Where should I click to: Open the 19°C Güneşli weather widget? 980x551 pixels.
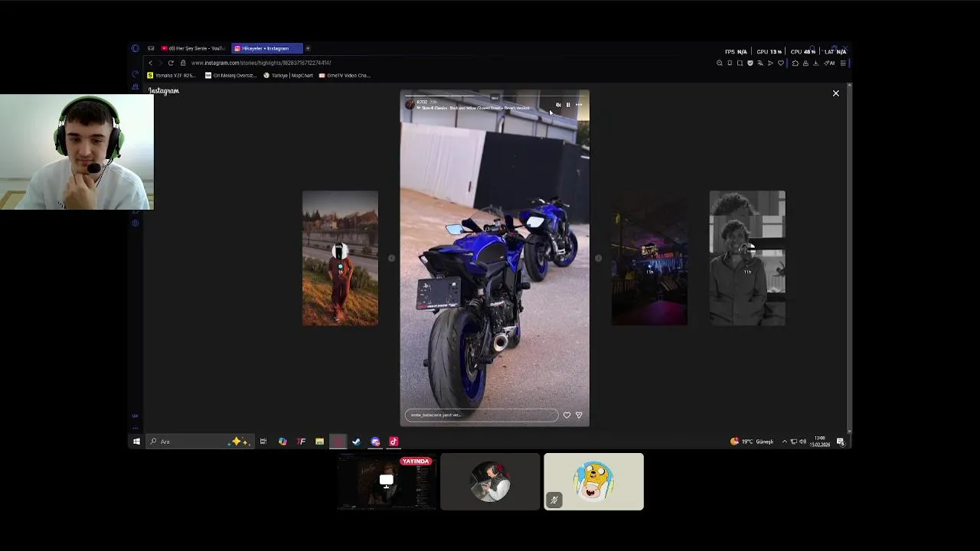tap(752, 442)
